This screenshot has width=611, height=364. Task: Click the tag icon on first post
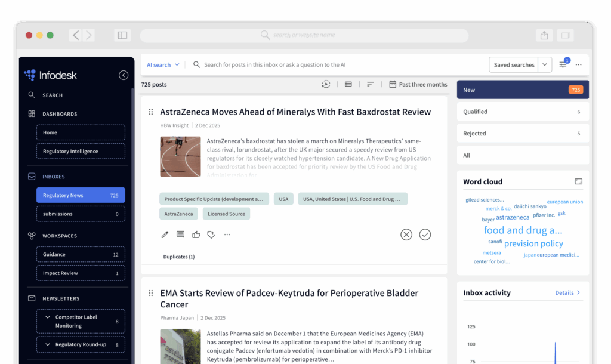click(211, 235)
